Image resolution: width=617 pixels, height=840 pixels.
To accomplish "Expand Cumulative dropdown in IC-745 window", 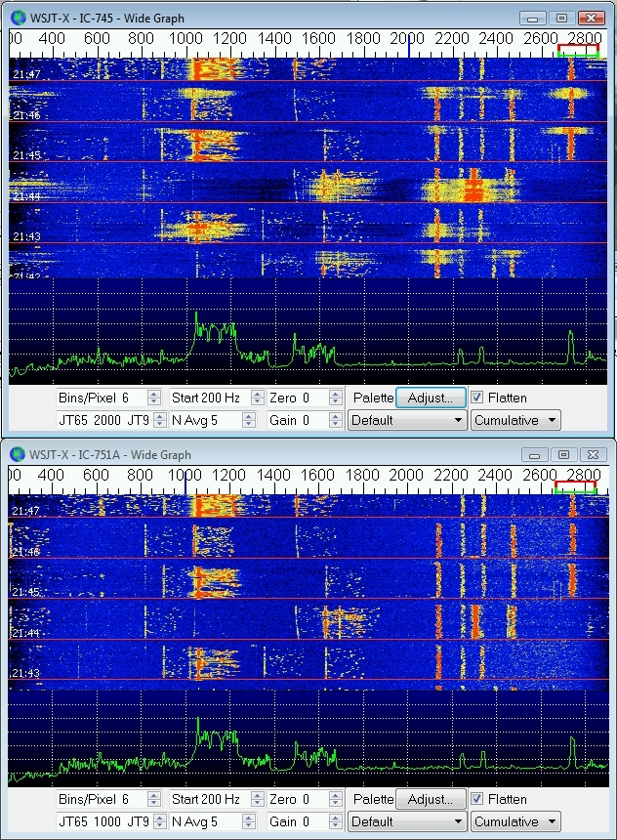I will pyautogui.click(x=515, y=421).
